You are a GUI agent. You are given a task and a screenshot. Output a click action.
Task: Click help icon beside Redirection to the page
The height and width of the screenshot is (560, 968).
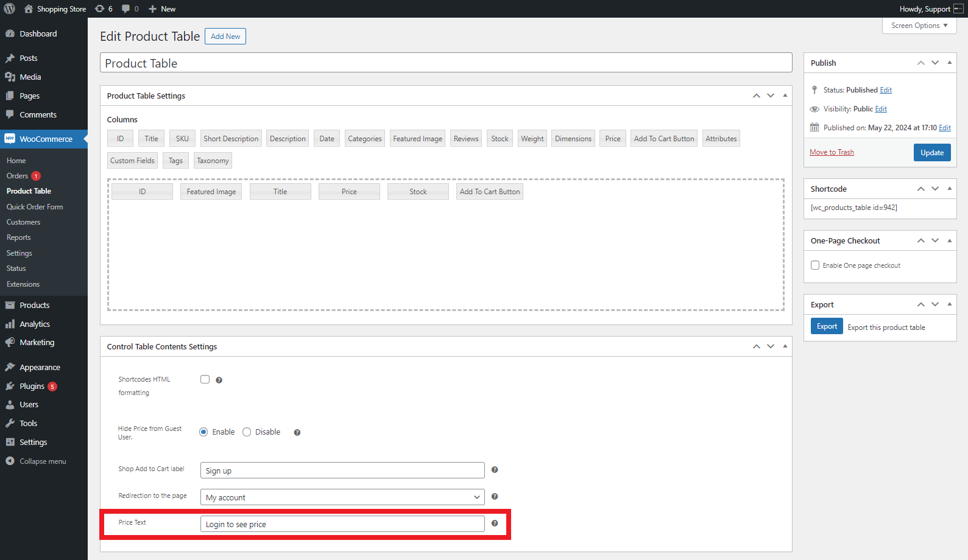[x=495, y=497]
